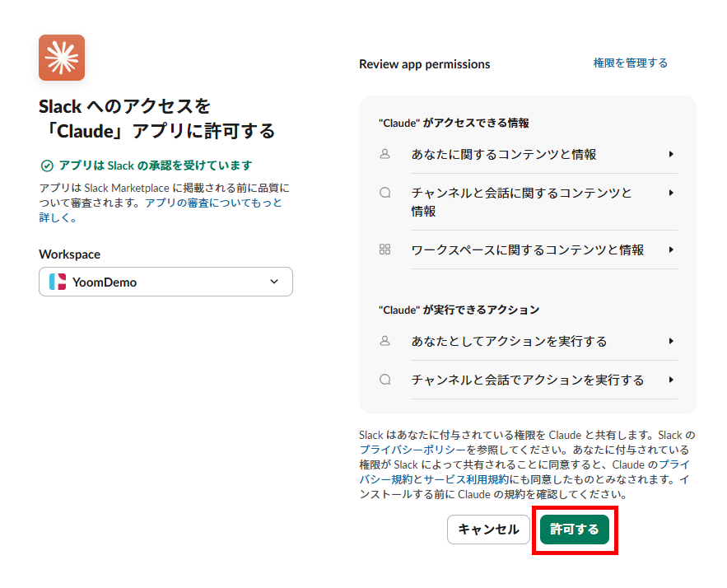The height and width of the screenshot is (588, 727).
Task: Click the Claude app logo icon
Action: coord(62,58)
